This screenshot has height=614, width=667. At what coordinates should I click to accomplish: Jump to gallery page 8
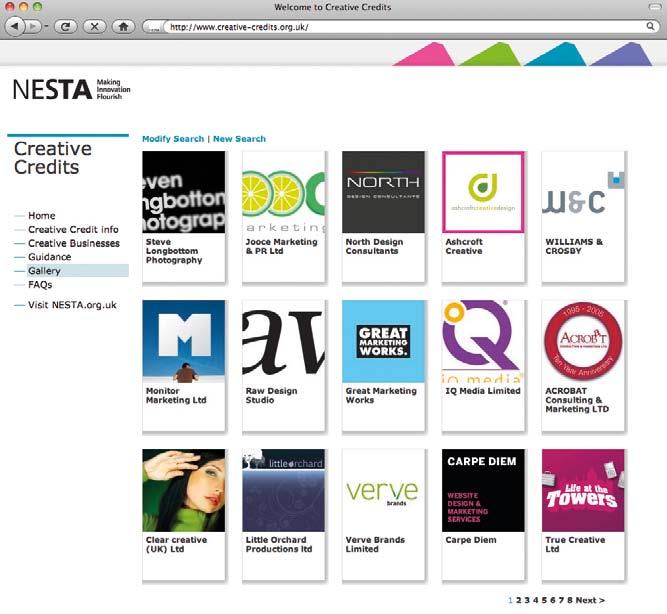pyautogui.click(x=570, y=600)
